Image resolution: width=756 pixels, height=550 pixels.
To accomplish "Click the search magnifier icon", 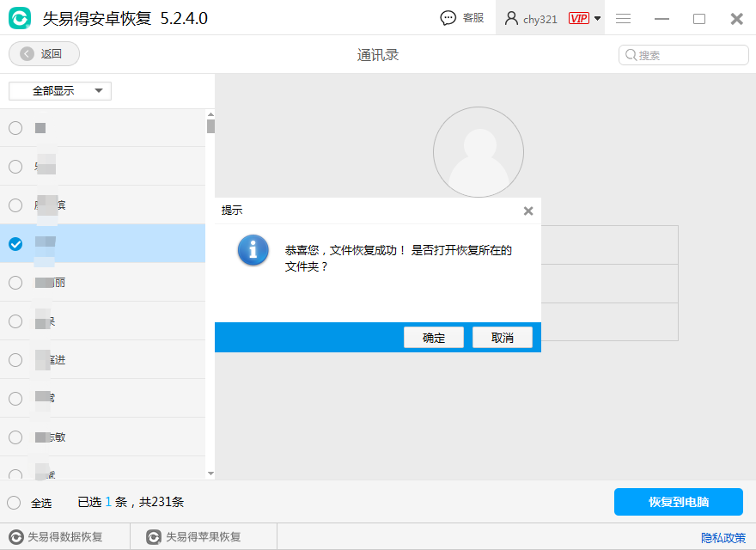I will [631, 55].
